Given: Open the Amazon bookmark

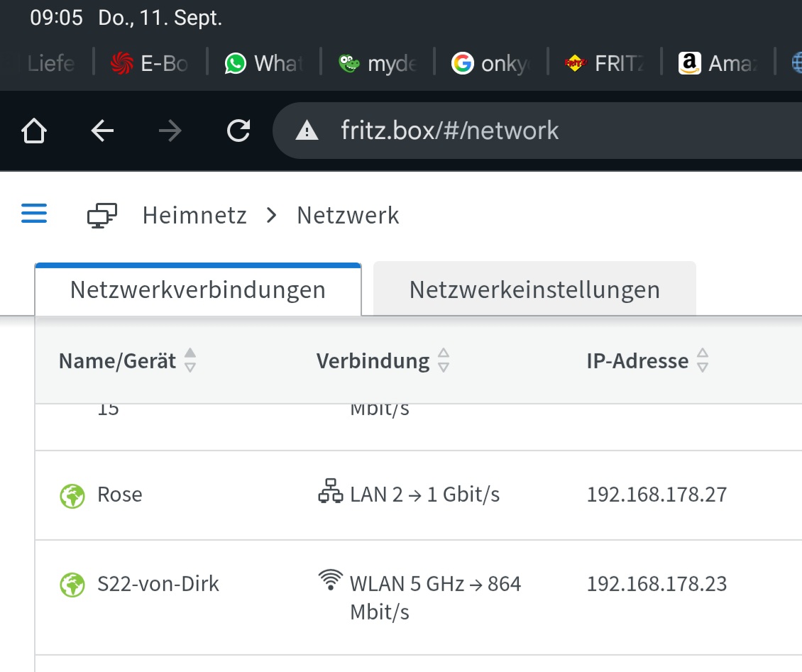Looking at the screenshot, I should click(x=717, y=64).
